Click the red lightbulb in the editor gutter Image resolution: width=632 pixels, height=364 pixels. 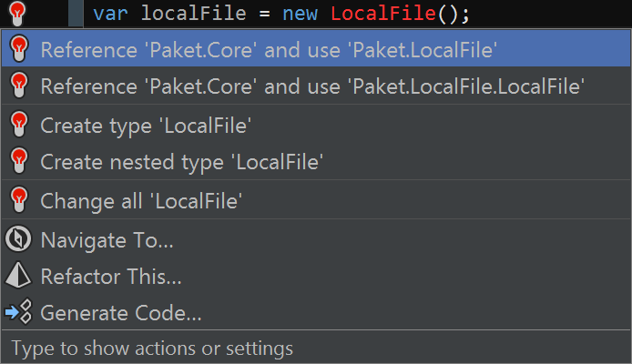17,14
